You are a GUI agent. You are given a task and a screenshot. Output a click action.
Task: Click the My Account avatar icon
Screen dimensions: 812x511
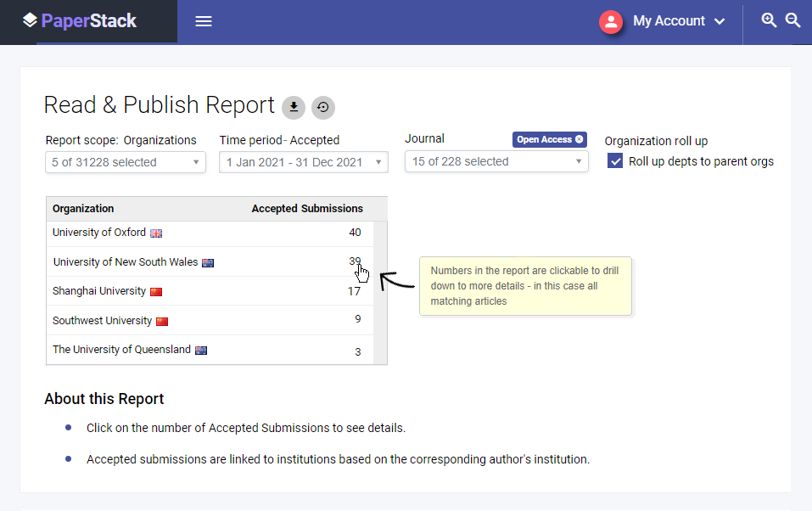(x=610, y=21)
